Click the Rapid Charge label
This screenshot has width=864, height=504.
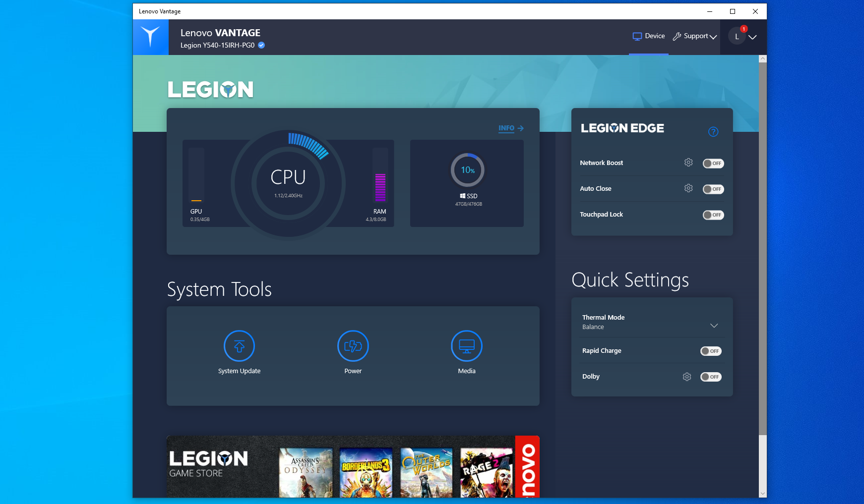(x=602, y=351)
